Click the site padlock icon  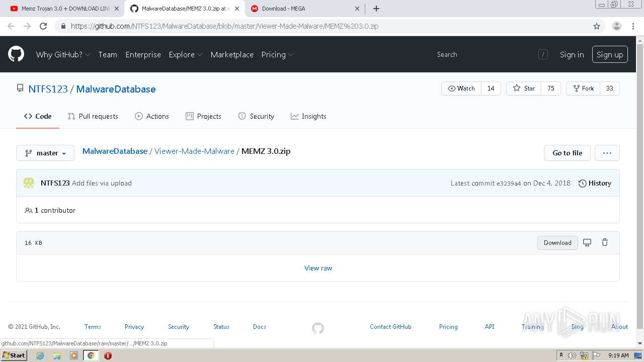[x=63, y=26]
